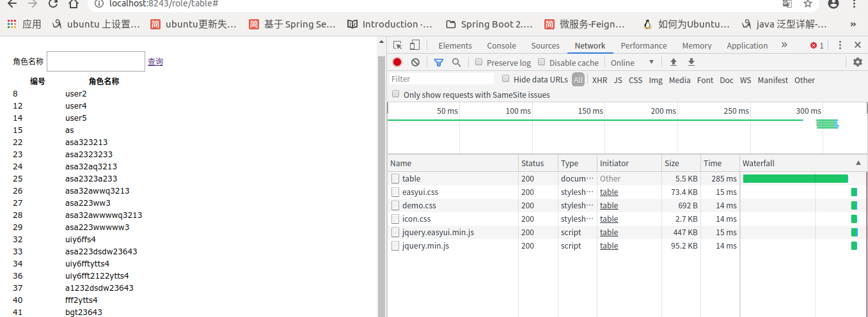The image size is (868, 317).
Task: Export HAR file with download arrow
Action: (691, 62)
